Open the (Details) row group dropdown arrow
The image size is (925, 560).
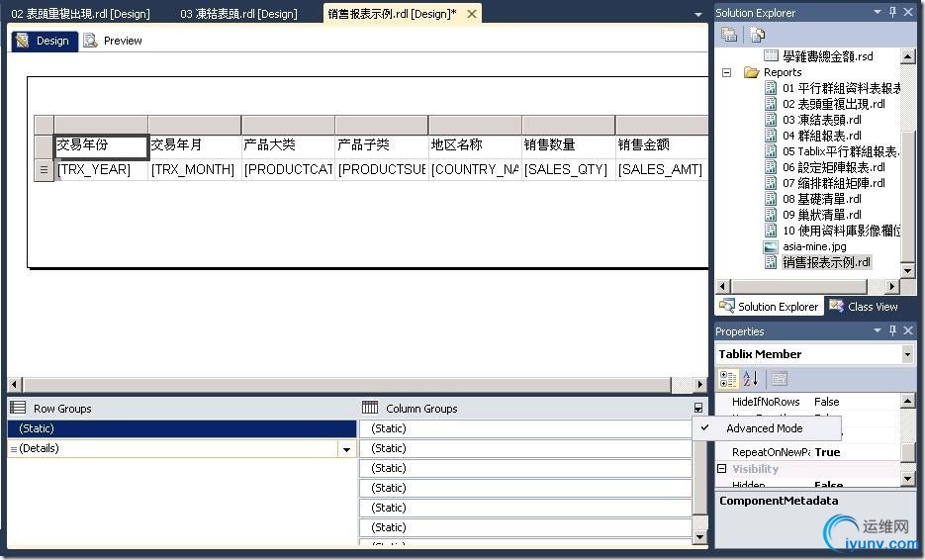(x=347, y=449)
